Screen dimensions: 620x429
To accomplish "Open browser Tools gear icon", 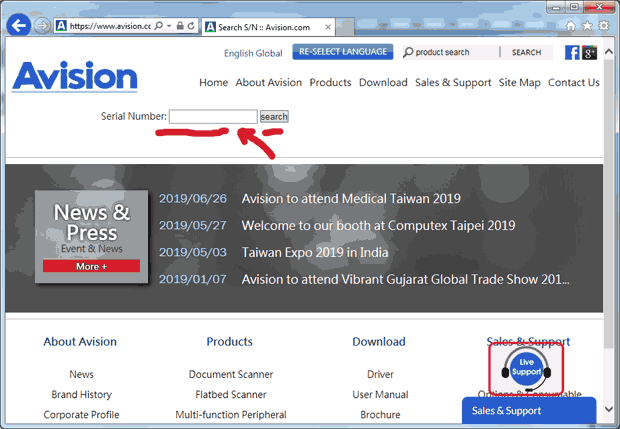I will point(604,26).
